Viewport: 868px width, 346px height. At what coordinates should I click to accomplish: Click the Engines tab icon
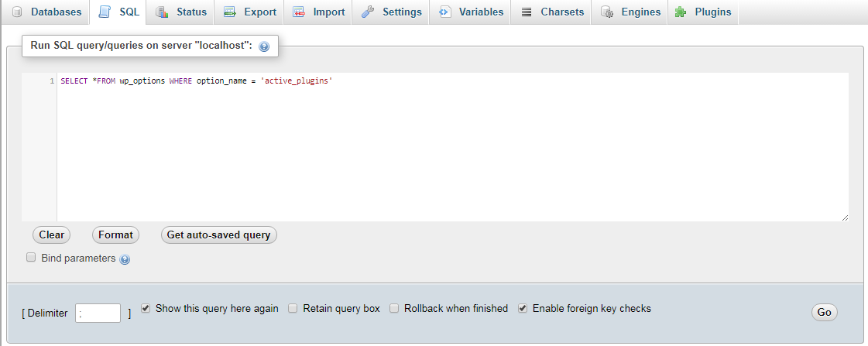click(607, 12)
